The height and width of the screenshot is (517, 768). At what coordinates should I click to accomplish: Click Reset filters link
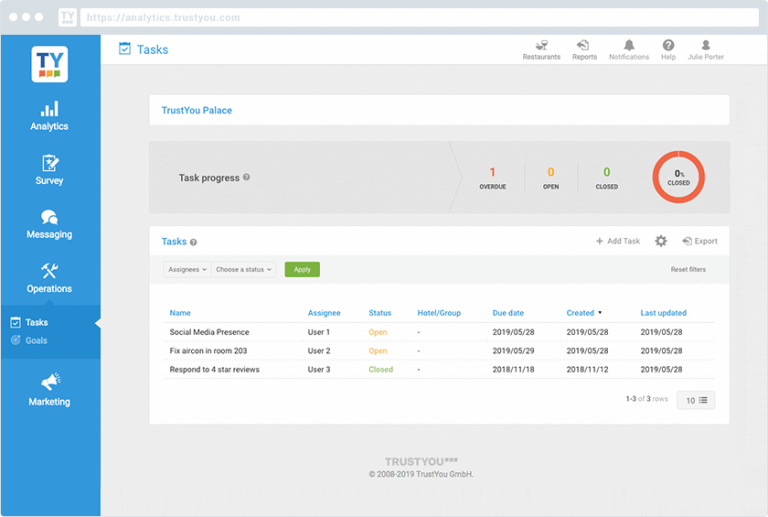tap(688, 269)
